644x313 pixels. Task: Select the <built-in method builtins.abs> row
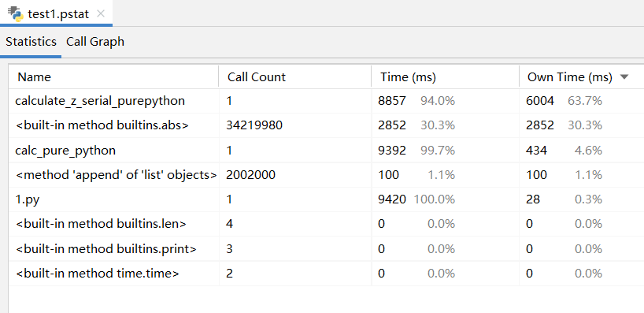[x=326, y=125]
